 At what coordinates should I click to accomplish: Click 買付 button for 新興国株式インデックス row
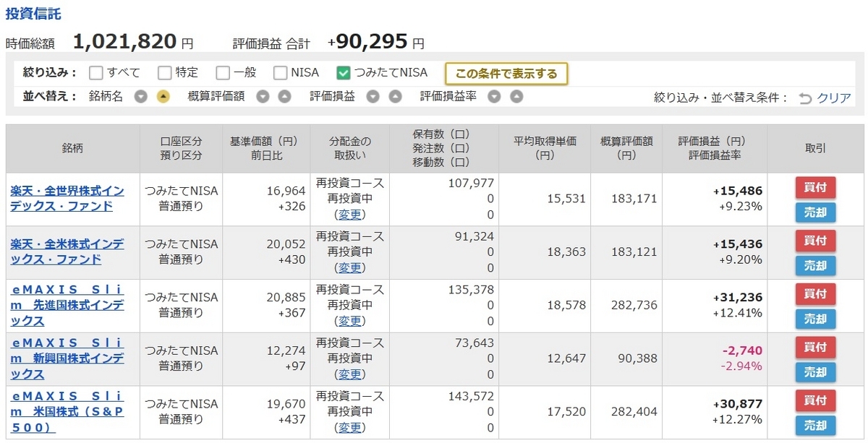pos(815,348)
